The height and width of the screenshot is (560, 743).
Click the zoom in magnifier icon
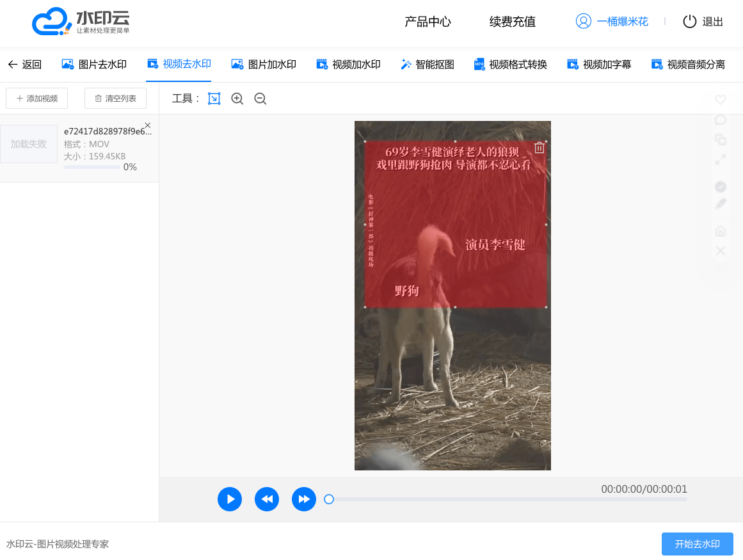237,99
